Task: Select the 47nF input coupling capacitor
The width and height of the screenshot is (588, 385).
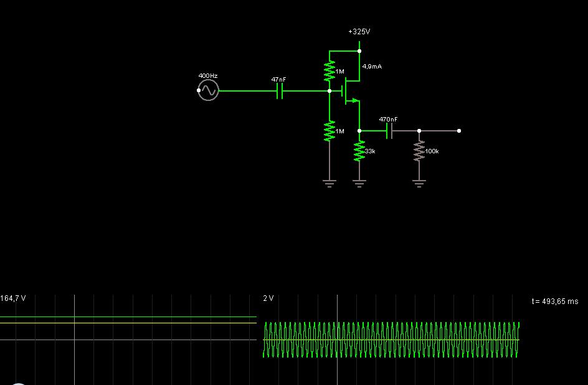Action: coord(280,91)
